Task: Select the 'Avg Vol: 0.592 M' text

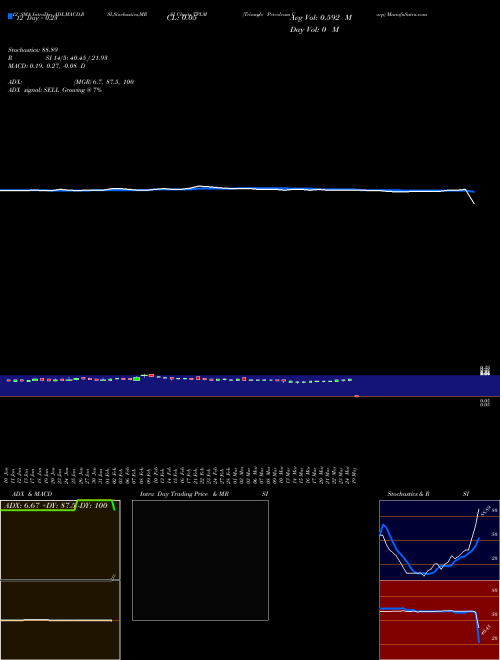Action: point(321,18)
